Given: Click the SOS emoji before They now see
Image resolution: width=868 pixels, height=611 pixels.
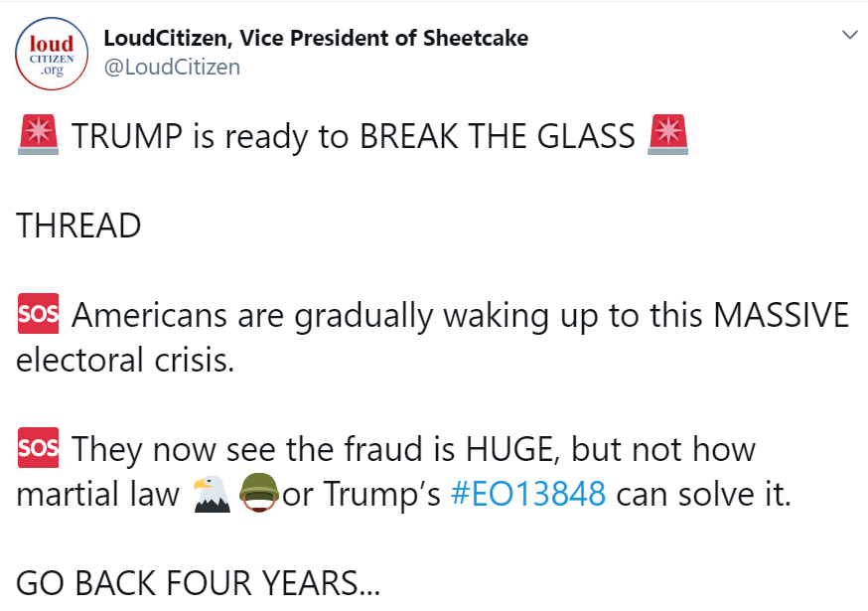Looking at the screenshot, I should [x=39, y=449].
